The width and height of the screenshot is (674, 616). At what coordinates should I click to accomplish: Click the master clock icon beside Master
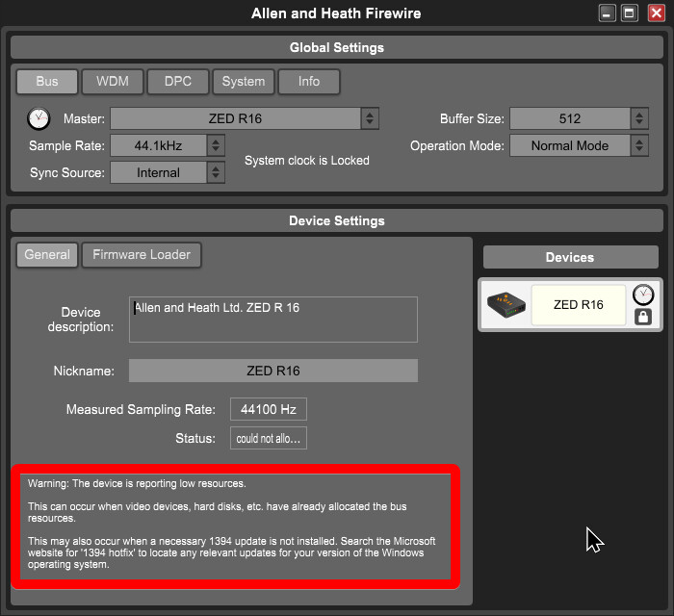pos(39,118)
